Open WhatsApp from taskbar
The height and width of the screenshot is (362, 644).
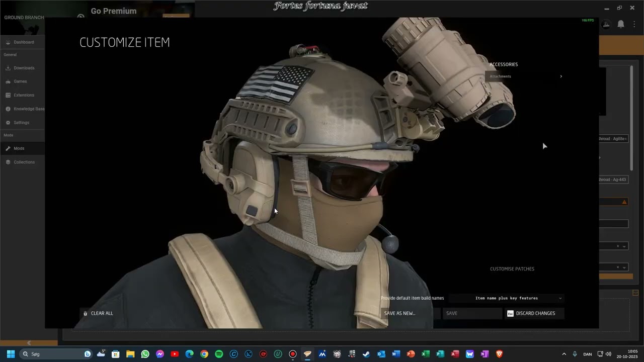click(x=145, y=354)
